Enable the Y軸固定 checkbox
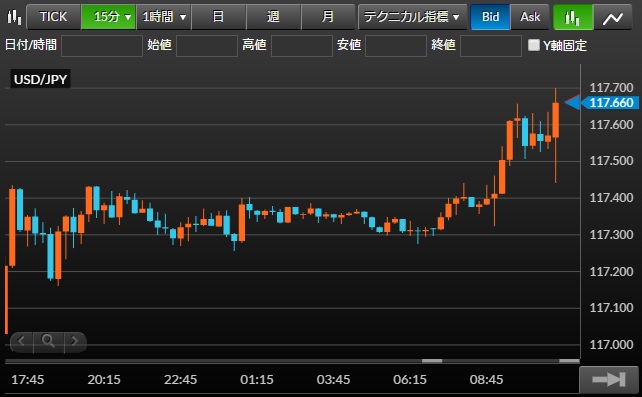642x397 pixels. [533, 45]
